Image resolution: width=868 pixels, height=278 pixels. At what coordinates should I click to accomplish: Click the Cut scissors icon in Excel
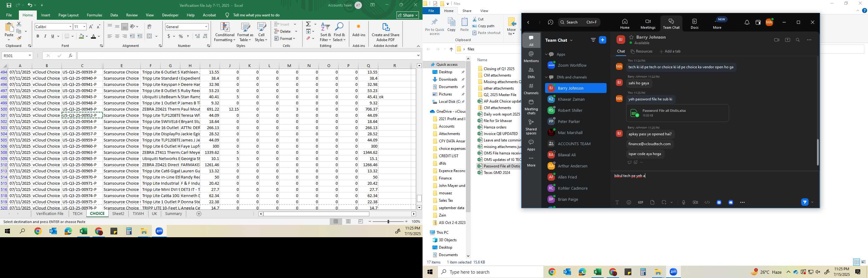[19, 24]
